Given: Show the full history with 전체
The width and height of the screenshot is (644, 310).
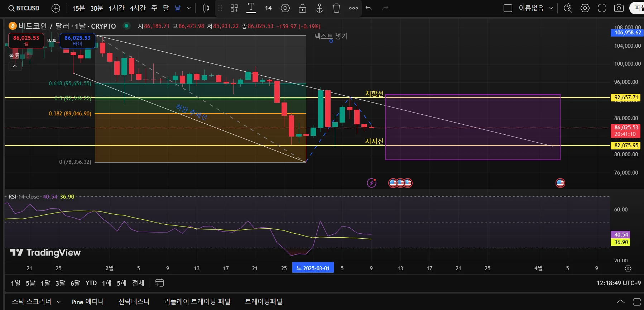Looking at the screenshot, I should coord(138,283).
